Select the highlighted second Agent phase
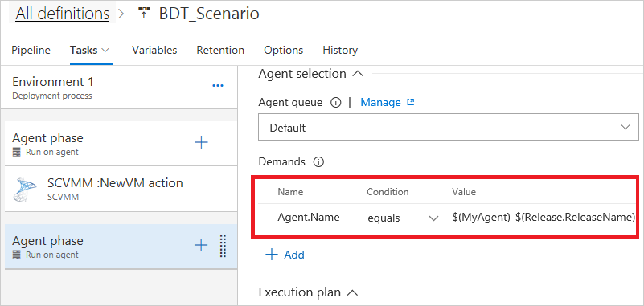This screenshot has height=306, width=644. 121,247
